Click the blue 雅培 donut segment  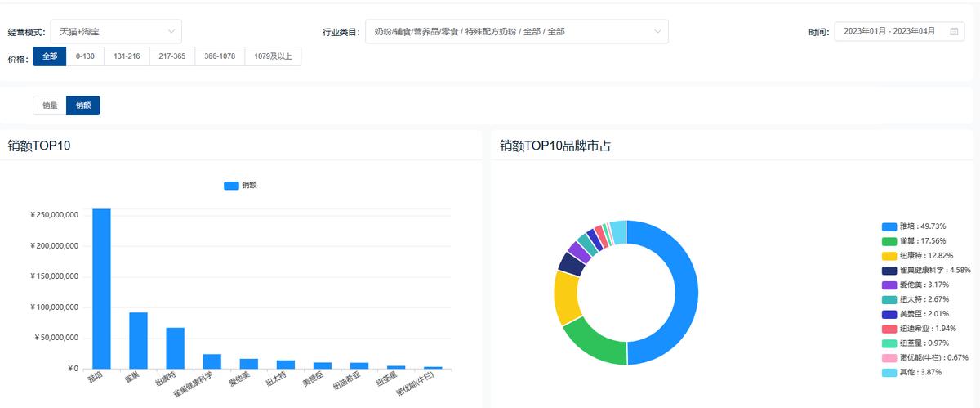[x=686, y=293]
